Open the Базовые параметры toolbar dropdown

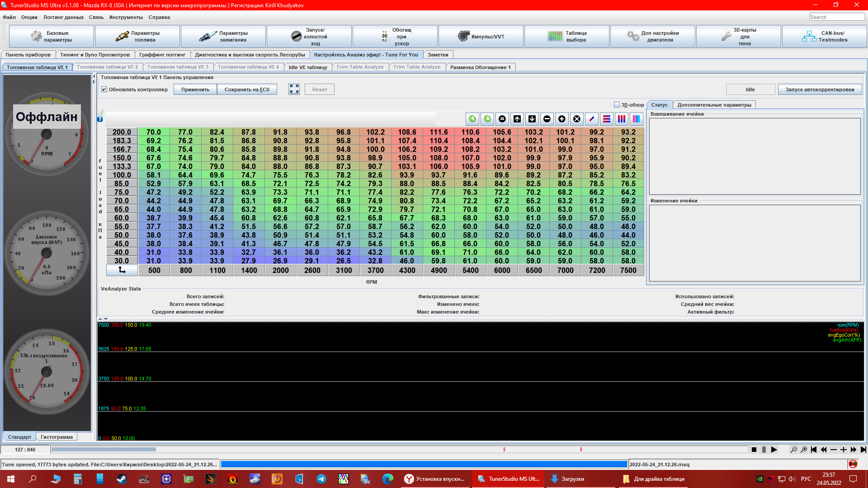tap(52, 37)
